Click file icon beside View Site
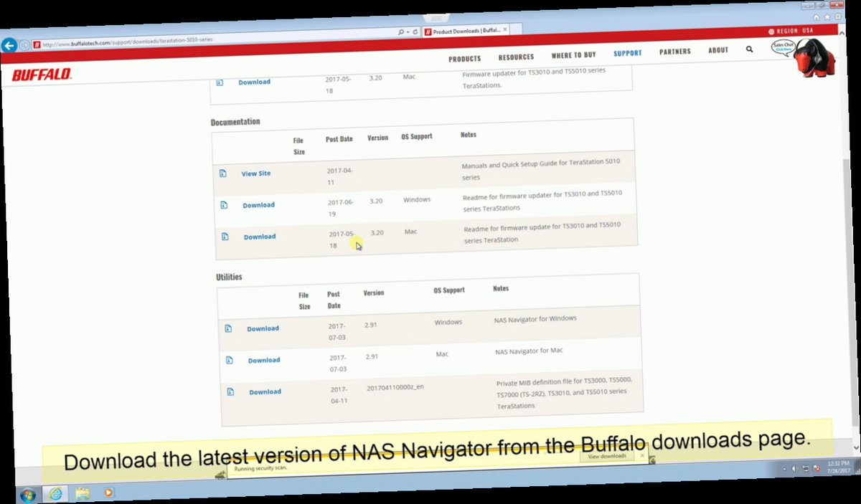The height and width of the screenshot is (504, 861). click(x=223, y=173)
